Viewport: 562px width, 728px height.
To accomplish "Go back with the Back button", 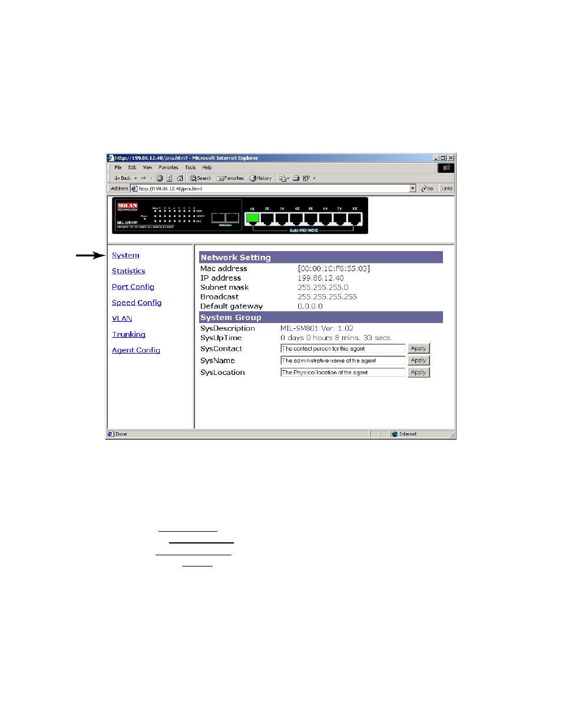I will tap(123, 178).
